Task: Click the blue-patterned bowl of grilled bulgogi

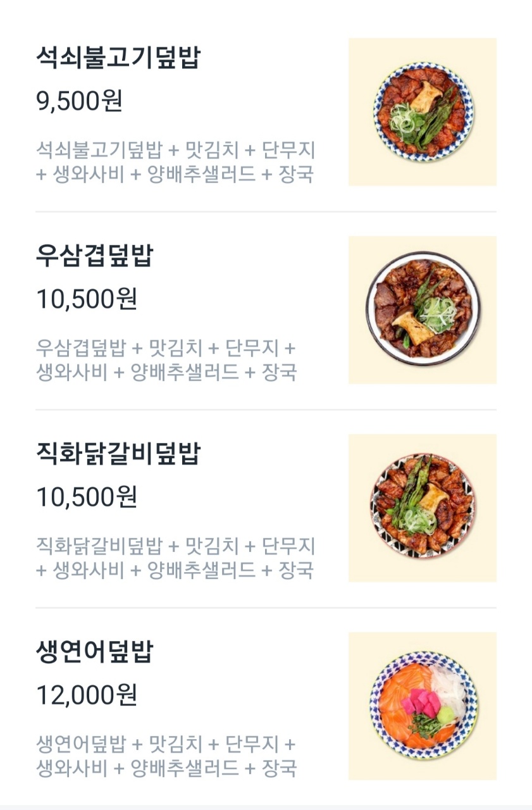Action: (x=423, y=111)
